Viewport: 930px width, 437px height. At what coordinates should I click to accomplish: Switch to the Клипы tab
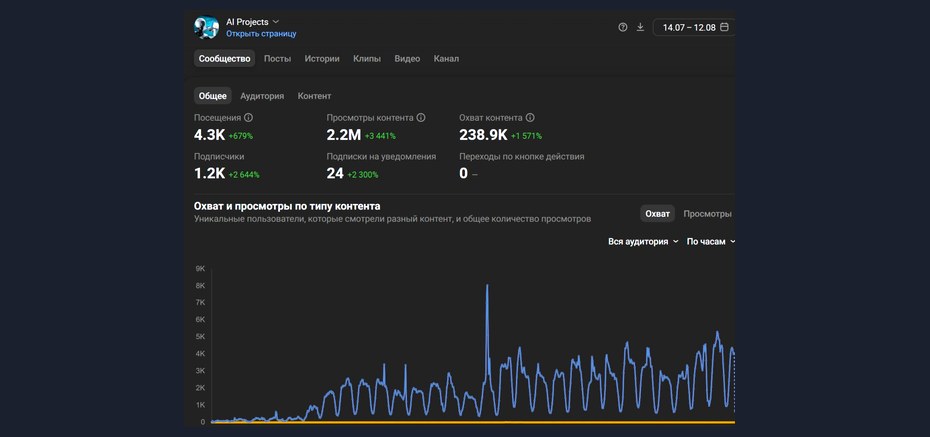[x=367, y=59]
